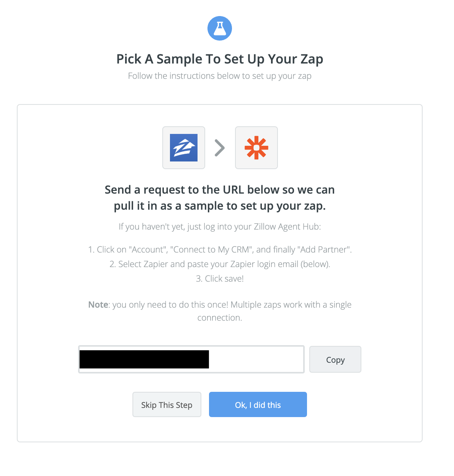Click the bold Note label
The width and height of the screenshot is (454, 476).
pos(98,305)
